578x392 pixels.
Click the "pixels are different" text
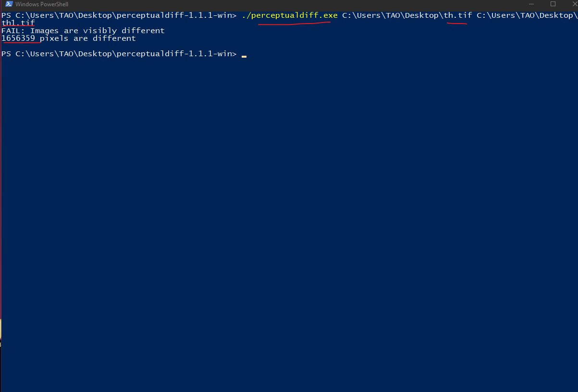(88, 38)
